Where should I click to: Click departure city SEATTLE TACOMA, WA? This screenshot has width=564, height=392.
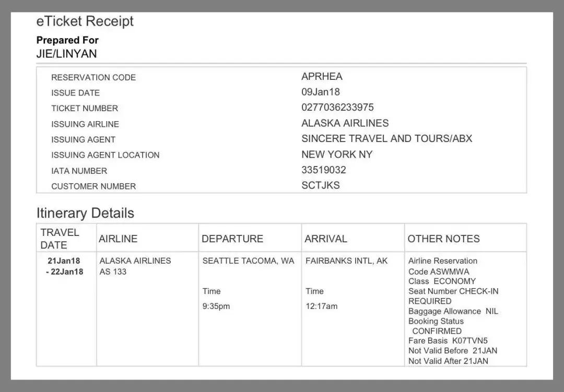248,260
